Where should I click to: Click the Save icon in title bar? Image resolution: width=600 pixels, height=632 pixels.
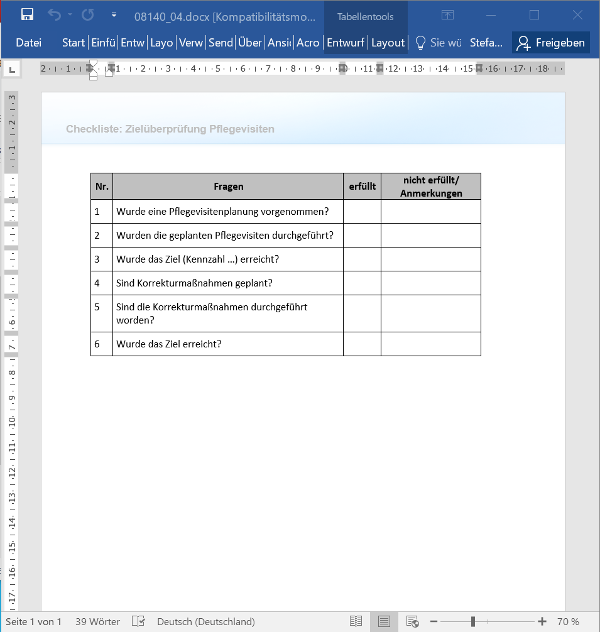click(27, 15)
